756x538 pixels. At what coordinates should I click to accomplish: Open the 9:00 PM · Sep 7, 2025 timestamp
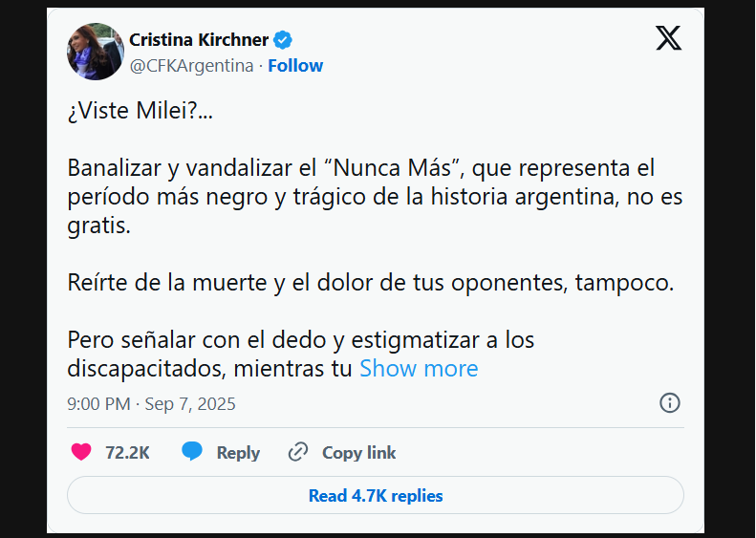click(151, 403)
